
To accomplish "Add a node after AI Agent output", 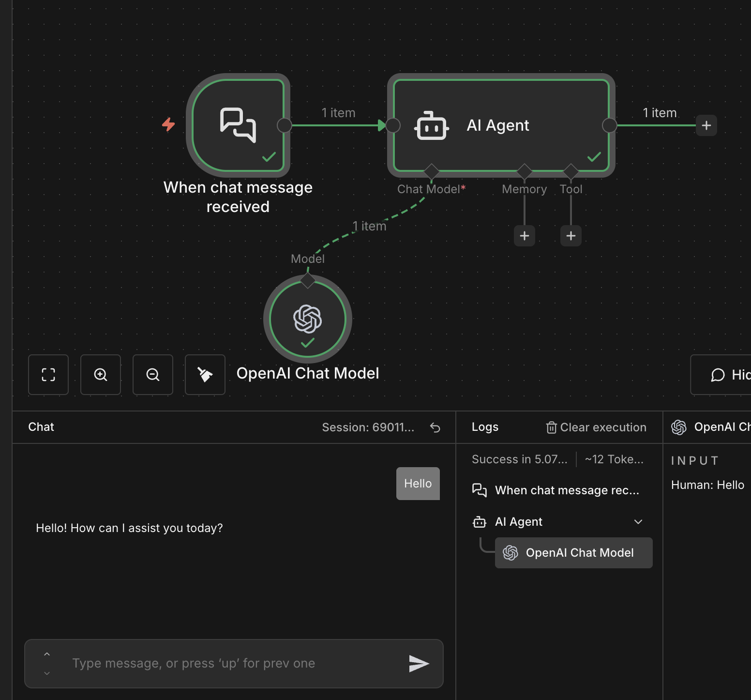I will (x=706, y=125).
